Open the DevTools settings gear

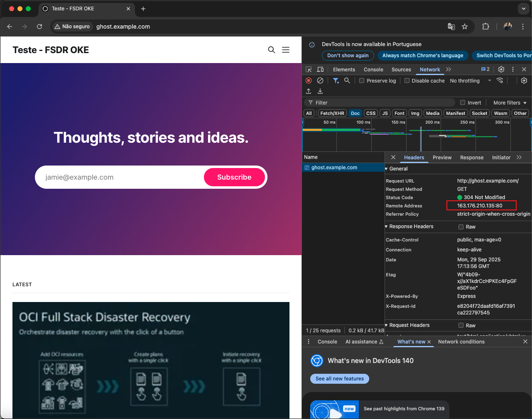pos(501,69)
